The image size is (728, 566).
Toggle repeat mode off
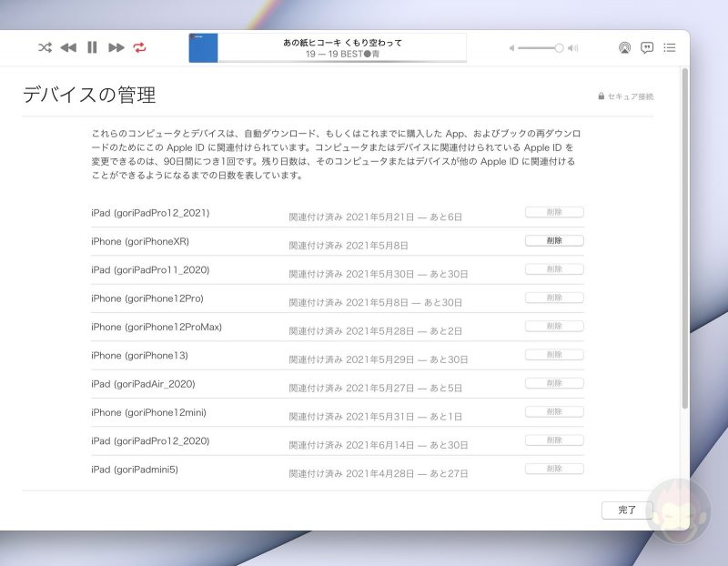(141, 48)
